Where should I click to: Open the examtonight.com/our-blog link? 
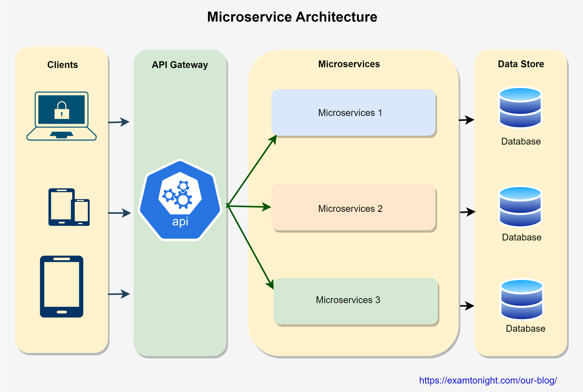(488, 380)
